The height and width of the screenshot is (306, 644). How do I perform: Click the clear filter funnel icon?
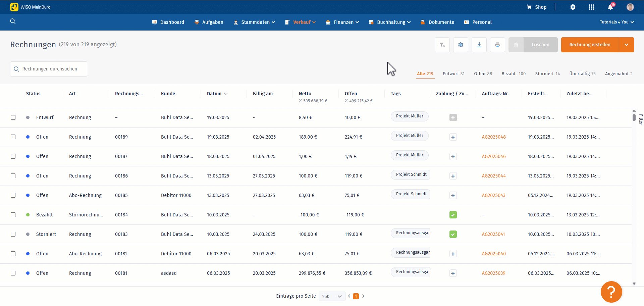442,45
